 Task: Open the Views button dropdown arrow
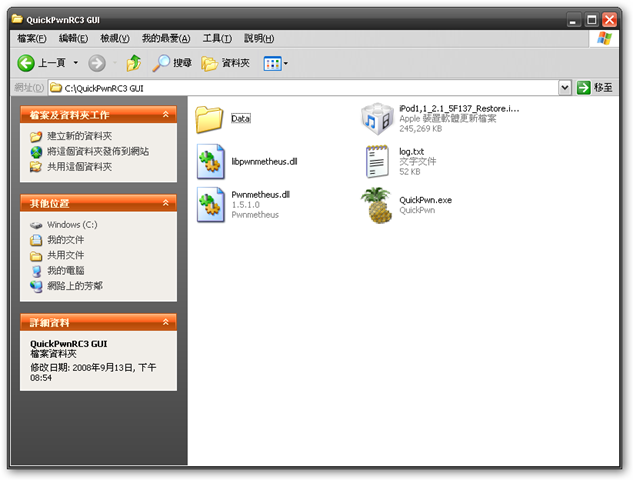286,63
